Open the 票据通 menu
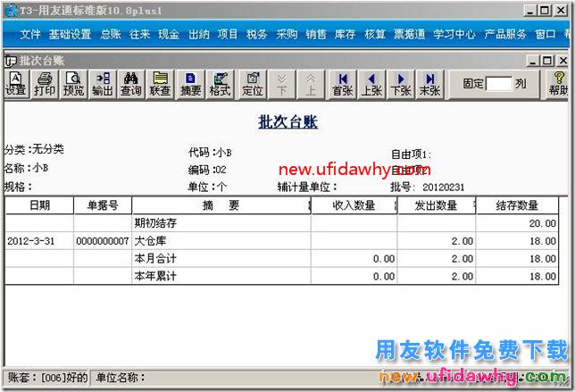This screenshot has width=575, height=392. coord(409,35)
